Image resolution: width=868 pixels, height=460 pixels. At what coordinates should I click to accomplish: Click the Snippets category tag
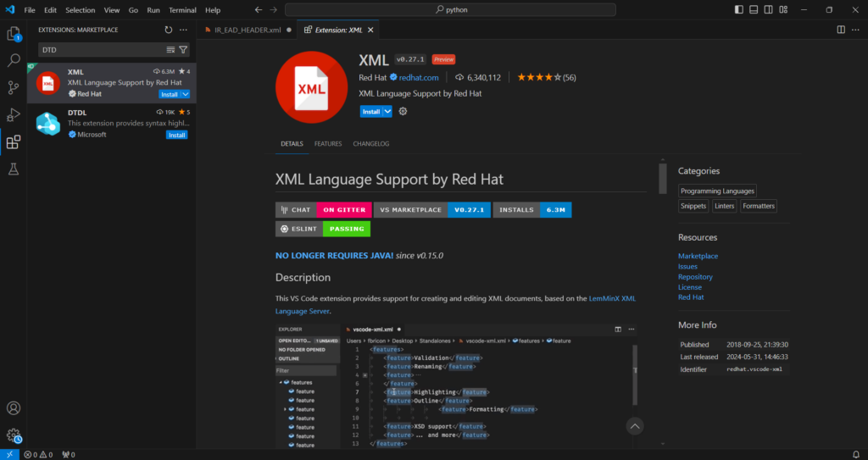tap(693, 206)
